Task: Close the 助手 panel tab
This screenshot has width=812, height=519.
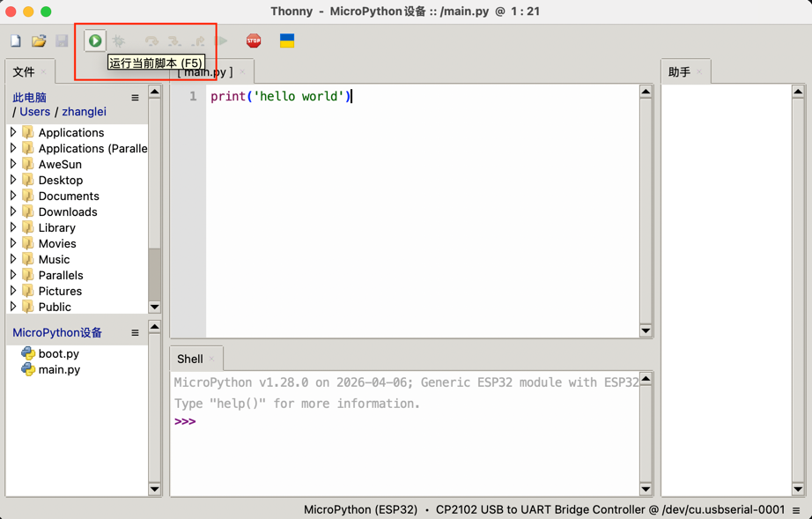Action: pos(699,72)
